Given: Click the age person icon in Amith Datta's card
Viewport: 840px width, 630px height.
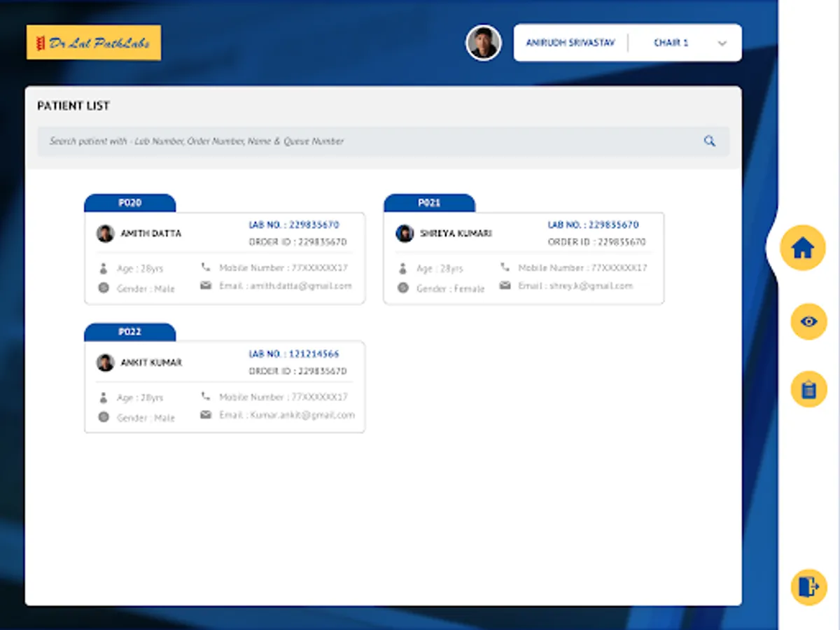Looking at the screenshot, I should (104, 268).
